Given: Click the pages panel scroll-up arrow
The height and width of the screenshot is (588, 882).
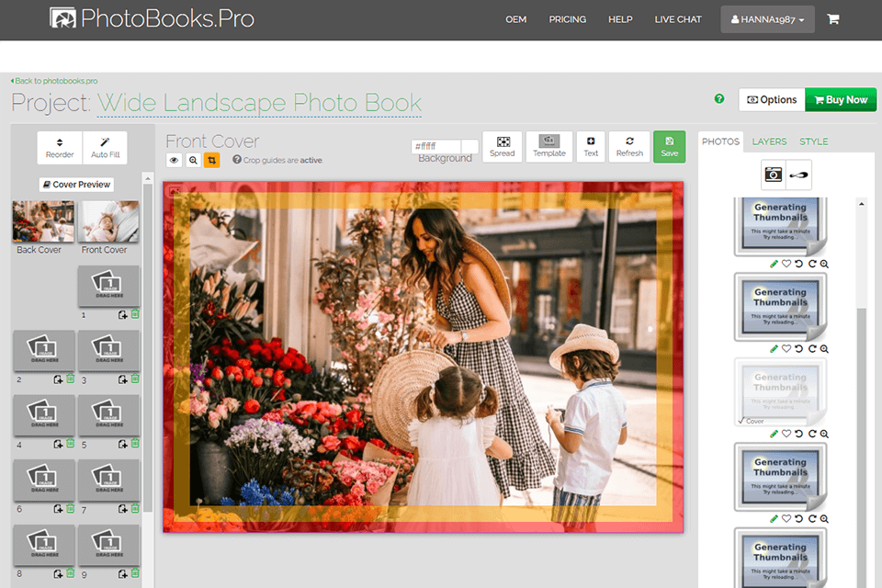Looking at the screenshot, I should 148,178.
